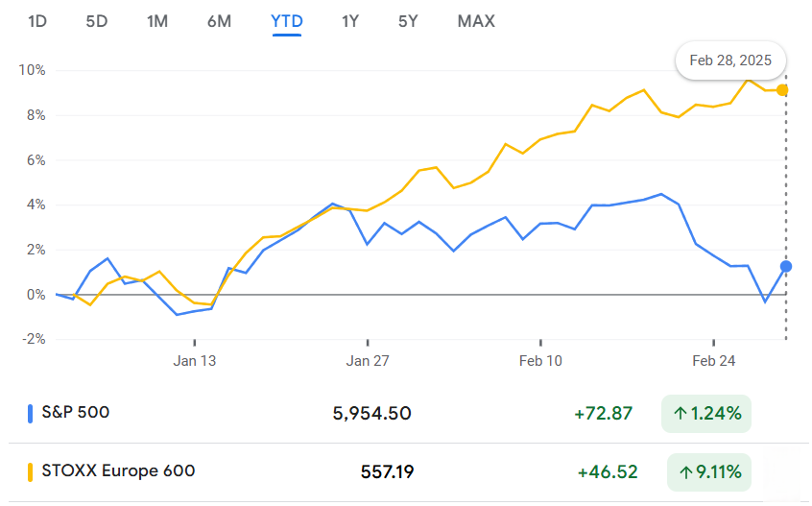Show the 1Y chart range
This screenshot has width=812, height=506.
click(x=350, y=20)
